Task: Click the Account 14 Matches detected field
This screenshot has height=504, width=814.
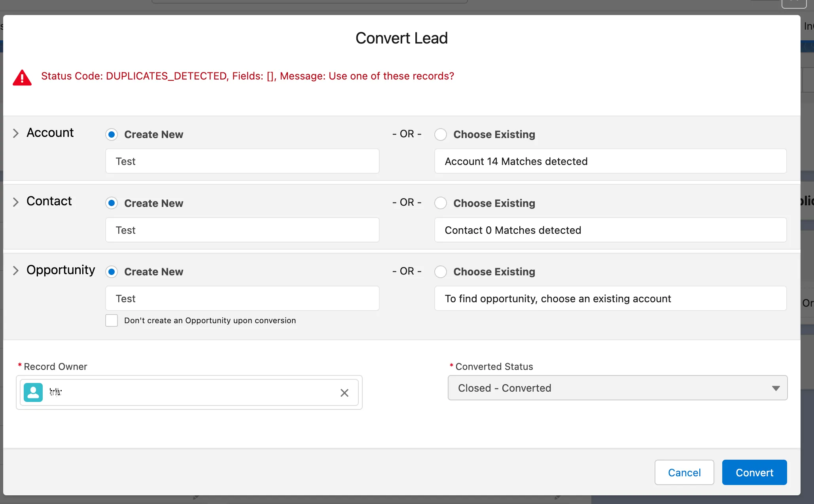Action: pyautogui.click(x=610, y=161)
